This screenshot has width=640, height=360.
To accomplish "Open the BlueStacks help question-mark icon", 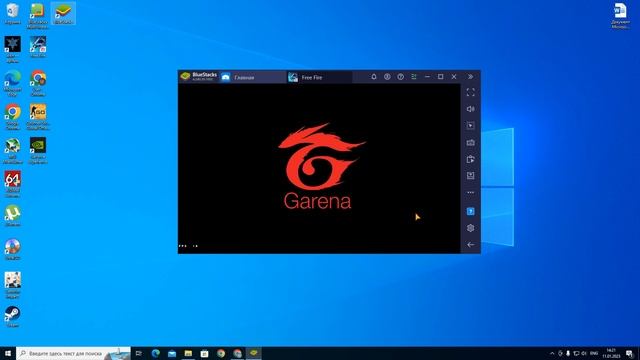I will (400, 77).
